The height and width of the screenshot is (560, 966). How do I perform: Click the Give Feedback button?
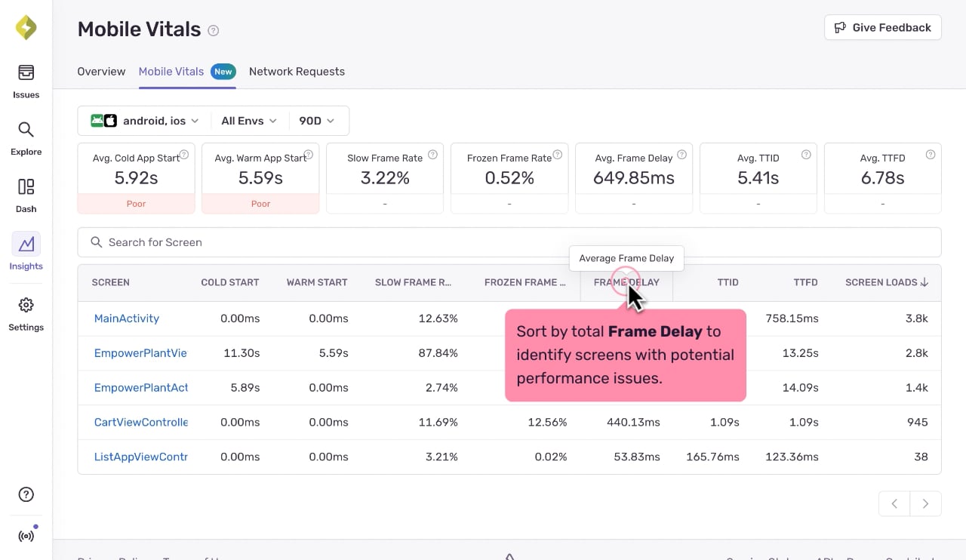pos(883,28)
